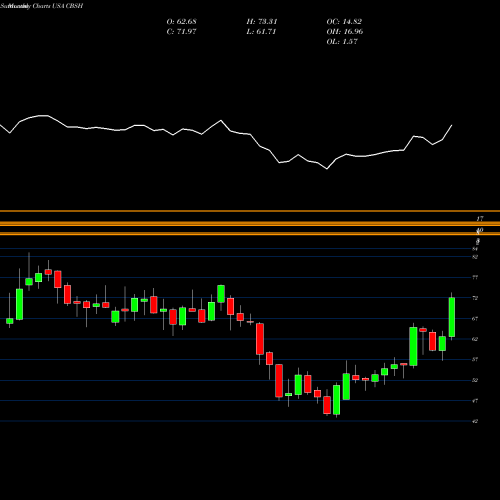
Task: Click the '77' price axis label
Action: pyautogui.click(x=475, y=277)
